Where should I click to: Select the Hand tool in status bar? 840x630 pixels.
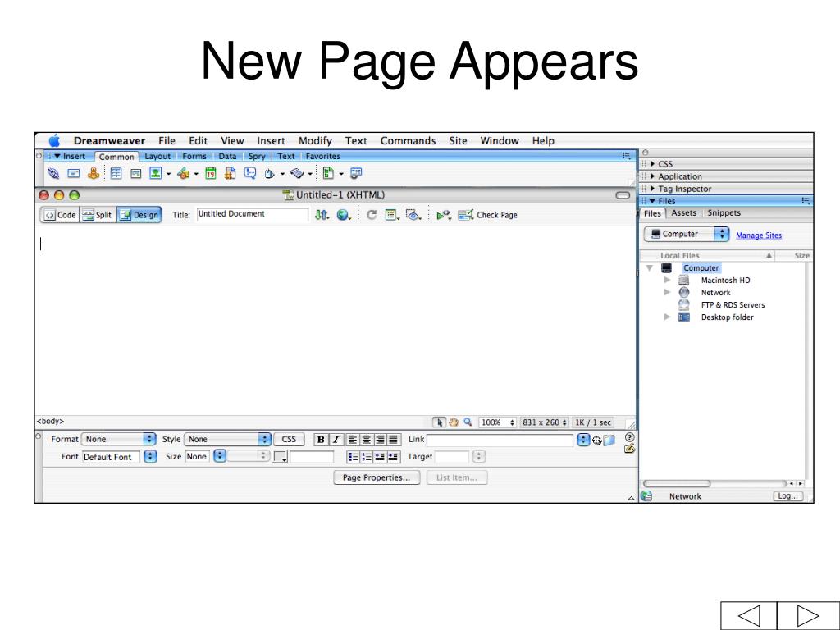tap(454, 422)
